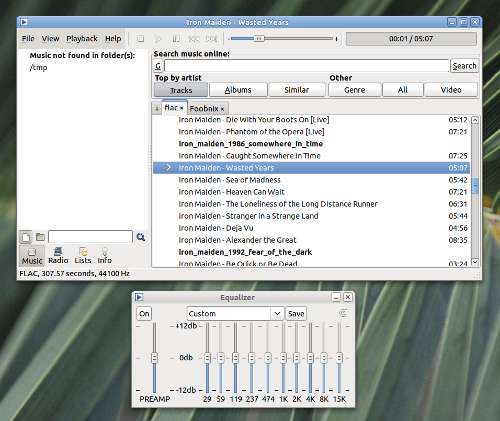Click the 1K equalizer slider handle
Viewport: 500px width, 421px height.
click(x=283, y=358)
